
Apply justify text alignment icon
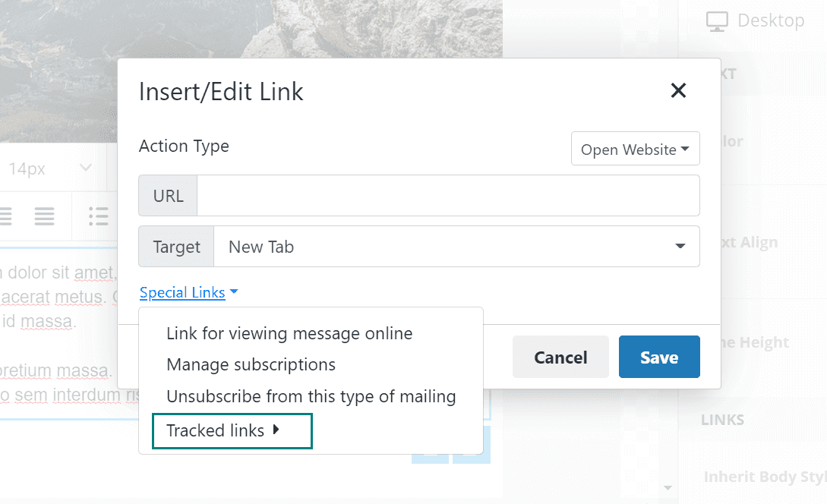44,216
